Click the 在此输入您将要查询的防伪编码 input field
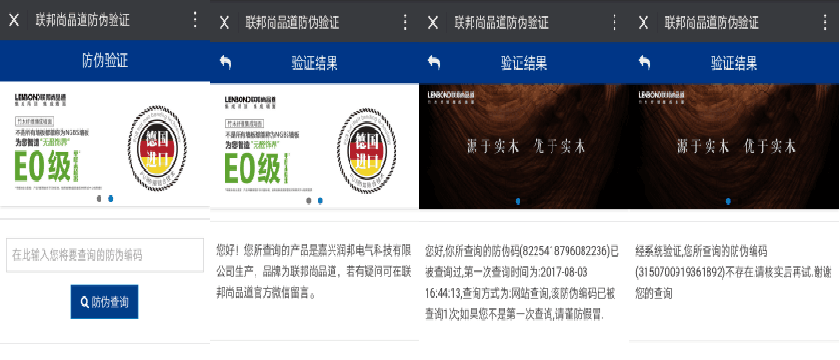Viewport: 840px width, 360px height. (x=105, y=254)
